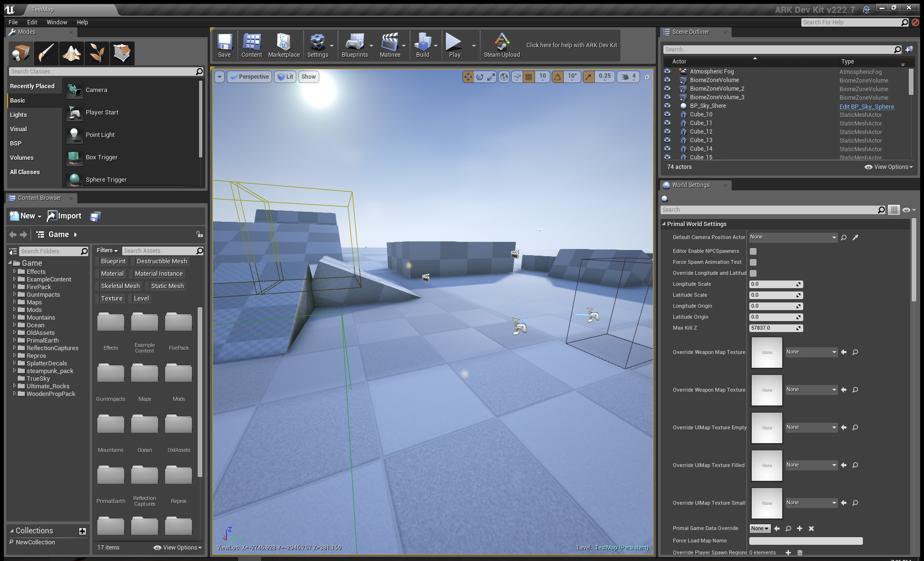
Task: Open the Filters dropdown
Action: (x=107, y=250)
